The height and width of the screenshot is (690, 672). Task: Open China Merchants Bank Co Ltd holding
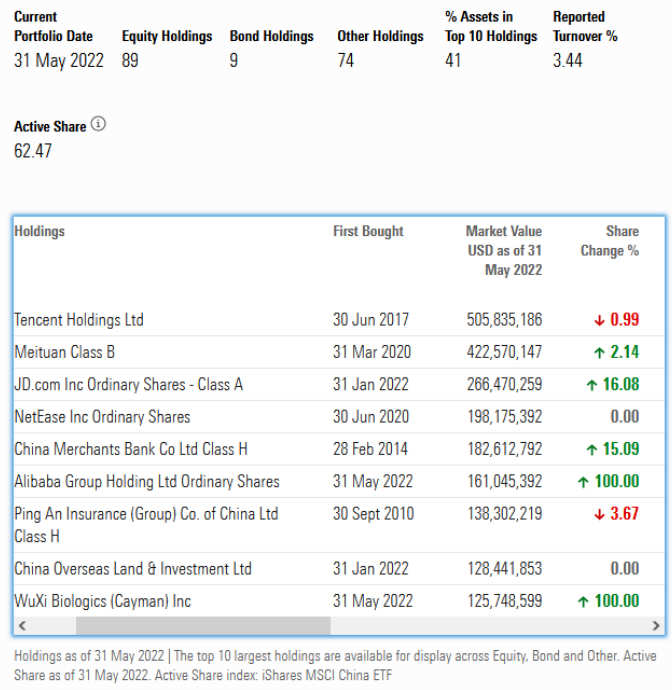coord(131,449)
